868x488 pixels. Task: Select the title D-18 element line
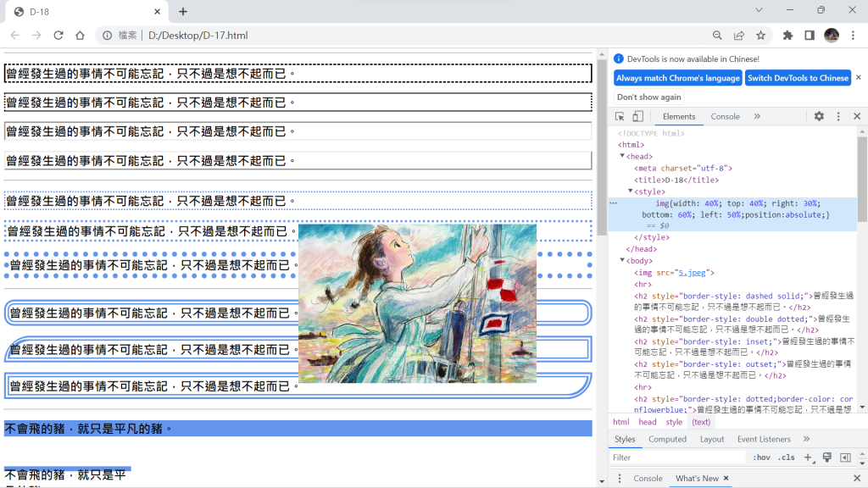676,180
